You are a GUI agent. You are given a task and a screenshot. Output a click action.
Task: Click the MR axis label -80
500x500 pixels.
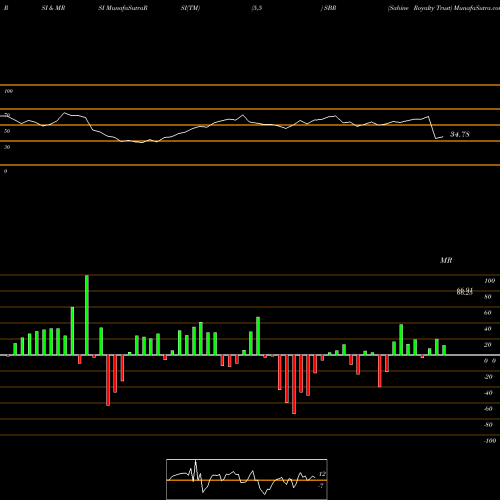point(488,425)
